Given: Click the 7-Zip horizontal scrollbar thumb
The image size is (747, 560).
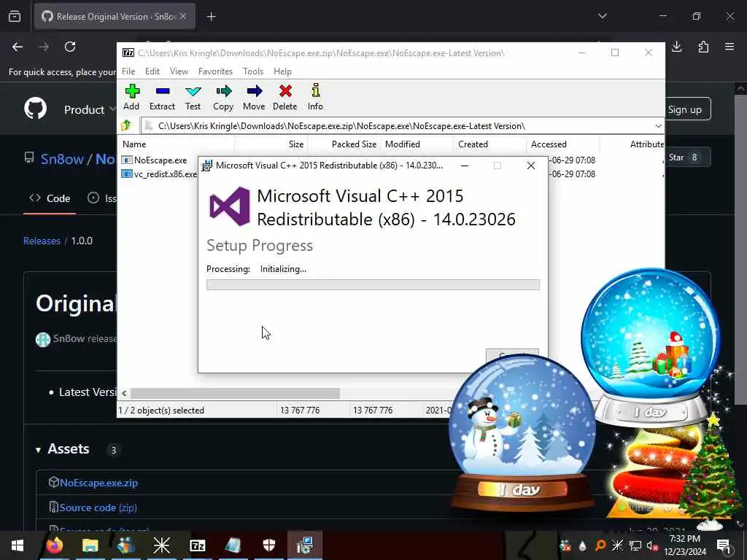Looking at the screenshot, I should (x=235, y=393).
